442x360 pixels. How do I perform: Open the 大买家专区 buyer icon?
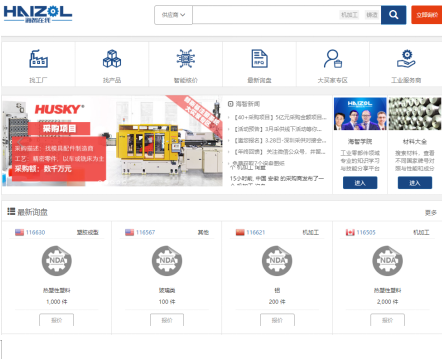click(x=333, y=59)
